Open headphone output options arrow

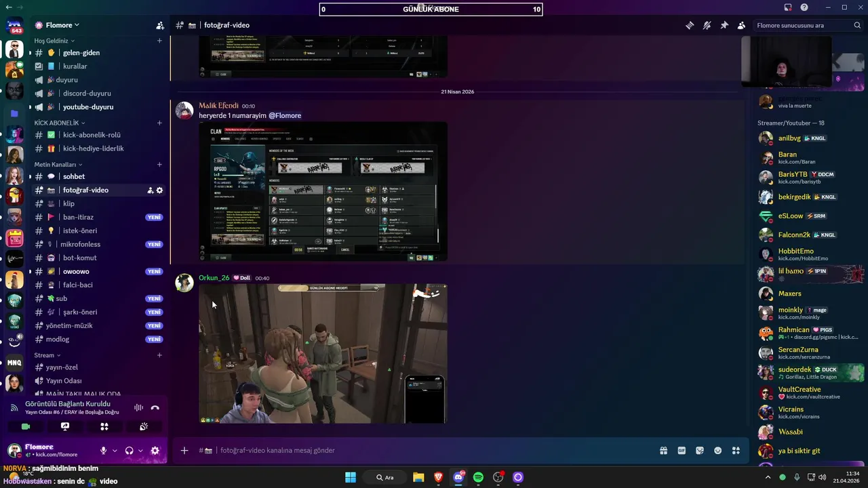coord(140,451)
